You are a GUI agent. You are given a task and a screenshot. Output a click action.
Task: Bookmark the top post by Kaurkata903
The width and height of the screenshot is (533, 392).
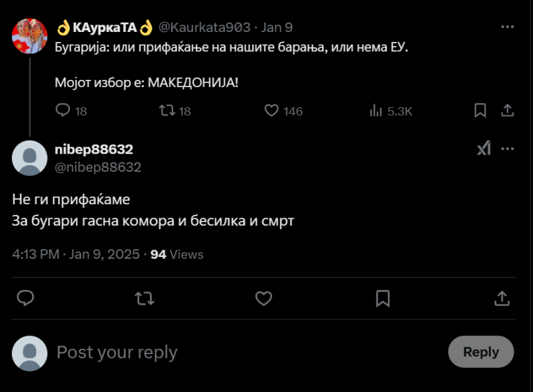(480, 110)
